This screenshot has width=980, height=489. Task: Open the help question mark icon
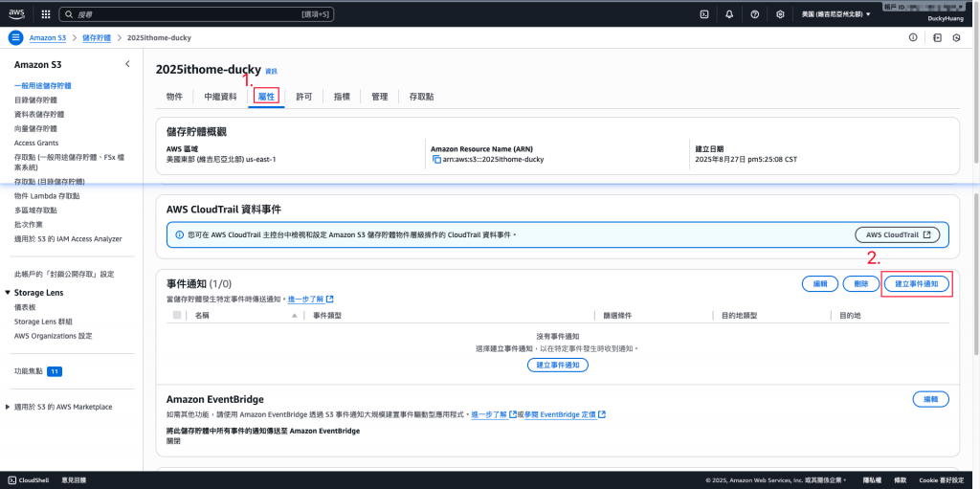pyautogui.click(x=754, y=13)
